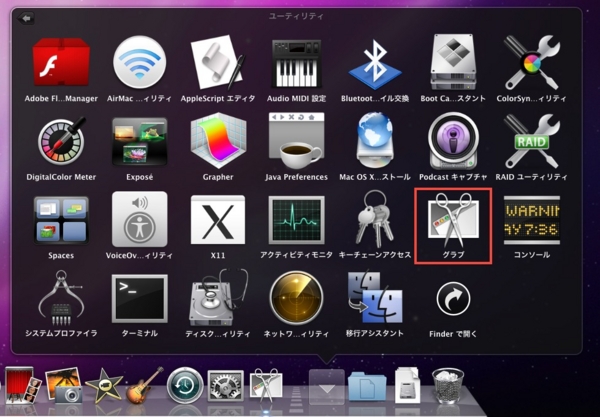Launch AirMac Utility app
Image resolution: width=600 pixels, height=417 pixels.
click(x=140, y=62)
